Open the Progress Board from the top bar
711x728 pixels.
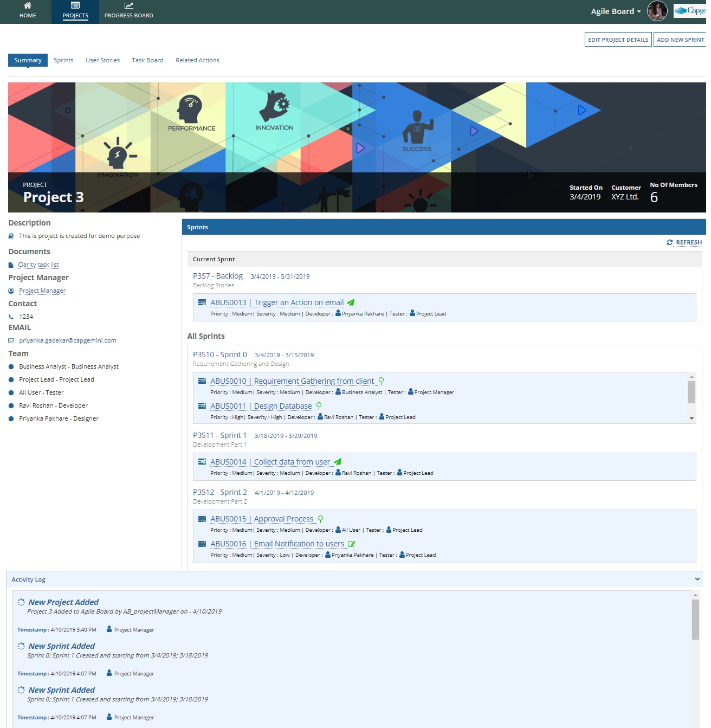[128, 8]
